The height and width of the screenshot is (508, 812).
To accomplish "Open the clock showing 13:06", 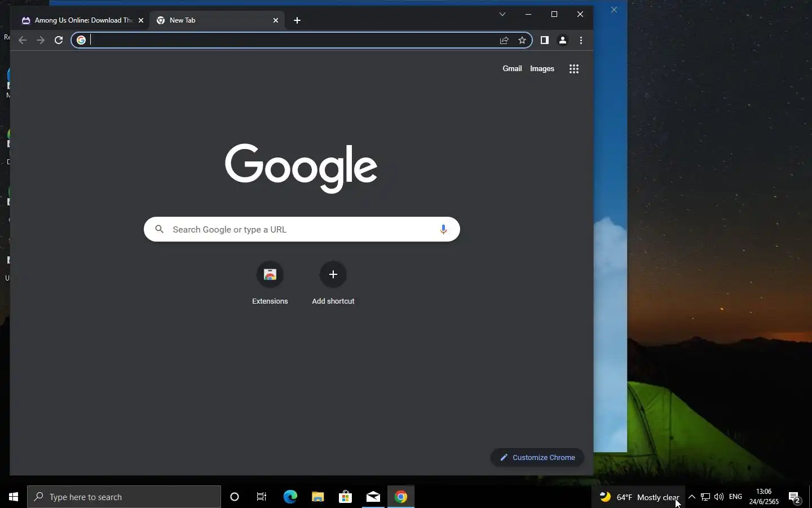I will [764, 497].
